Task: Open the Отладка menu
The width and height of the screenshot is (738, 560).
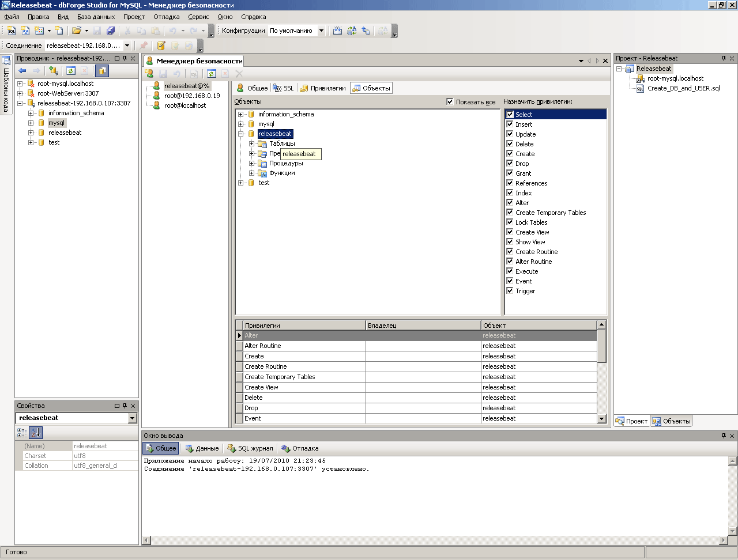Action: click(166, 17)
